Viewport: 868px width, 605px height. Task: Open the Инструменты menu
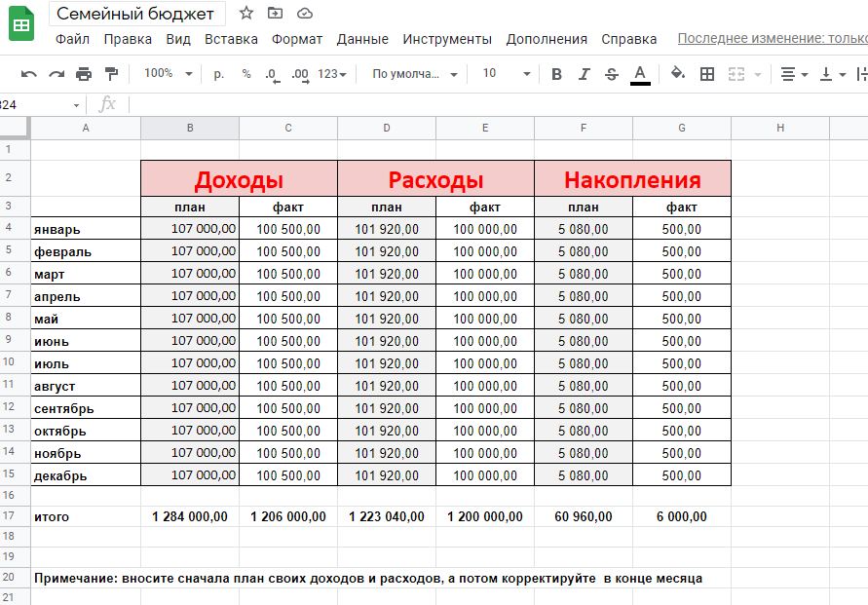[x=447, y=39]
